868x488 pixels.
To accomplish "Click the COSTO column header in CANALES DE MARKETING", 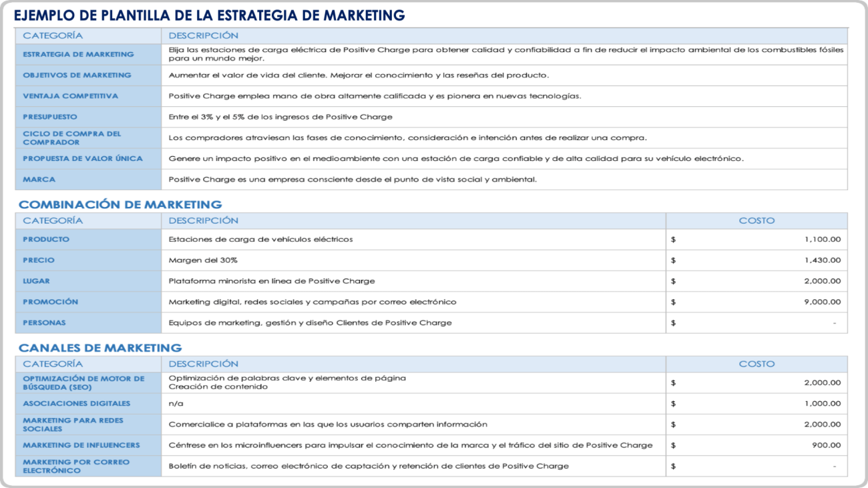I will tap(758, 364).
